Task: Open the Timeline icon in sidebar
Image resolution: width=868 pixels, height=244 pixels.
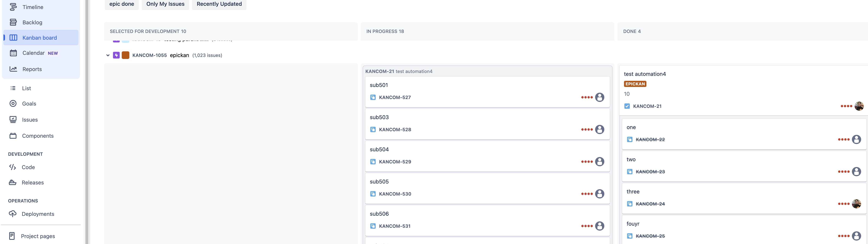Action: tap(13, 7)
